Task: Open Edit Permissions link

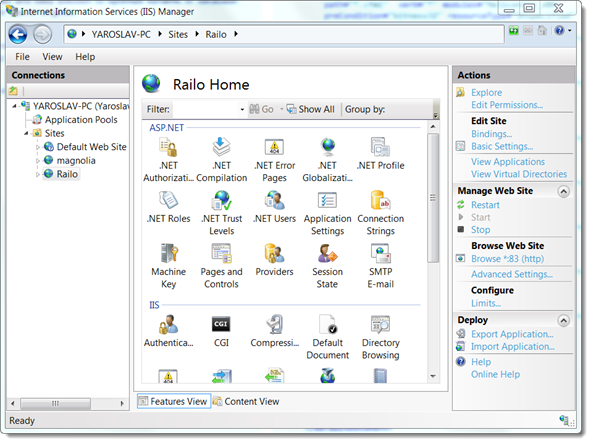Action: coord(507,105)
